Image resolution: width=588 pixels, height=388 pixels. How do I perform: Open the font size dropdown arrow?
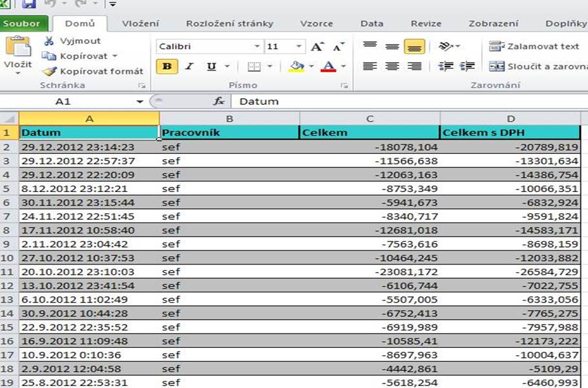[x=299, y=47]
